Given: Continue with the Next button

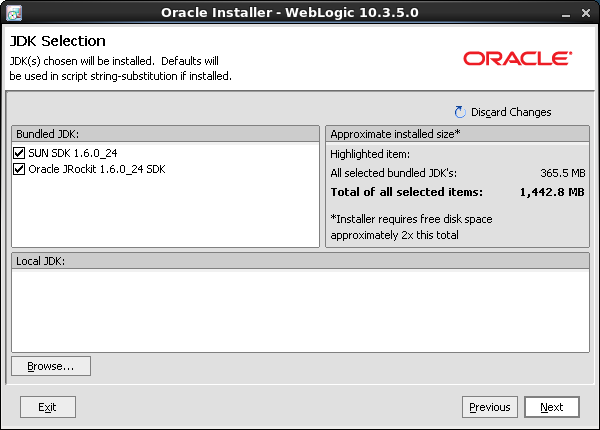Looking at the screenshot, I should 551,407.
